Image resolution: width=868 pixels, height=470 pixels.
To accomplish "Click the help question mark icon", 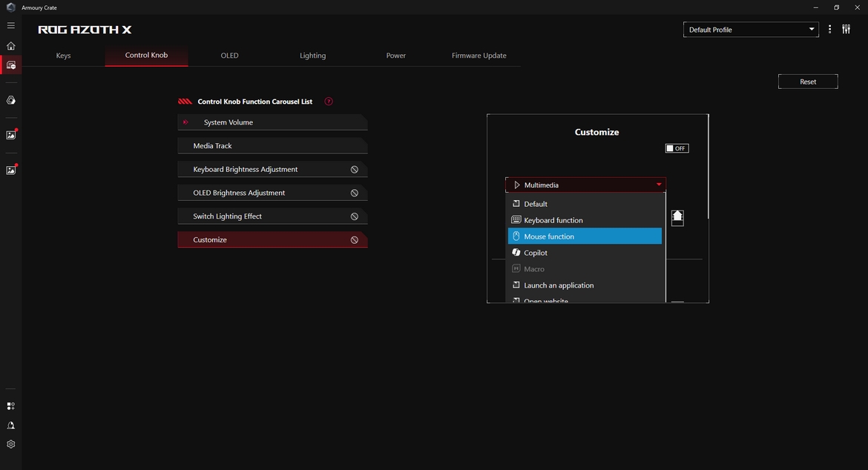I will (329, 102).
